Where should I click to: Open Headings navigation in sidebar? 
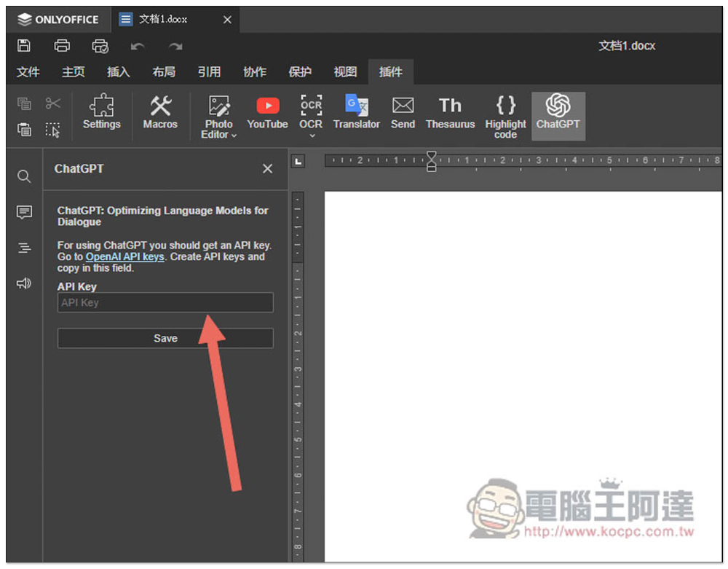point(24,248)
